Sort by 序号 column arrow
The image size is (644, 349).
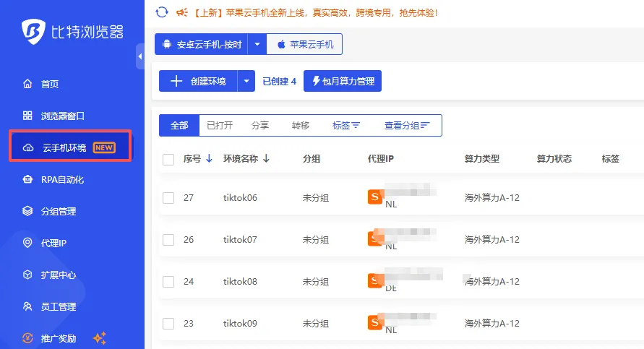(x=209, y=158)
